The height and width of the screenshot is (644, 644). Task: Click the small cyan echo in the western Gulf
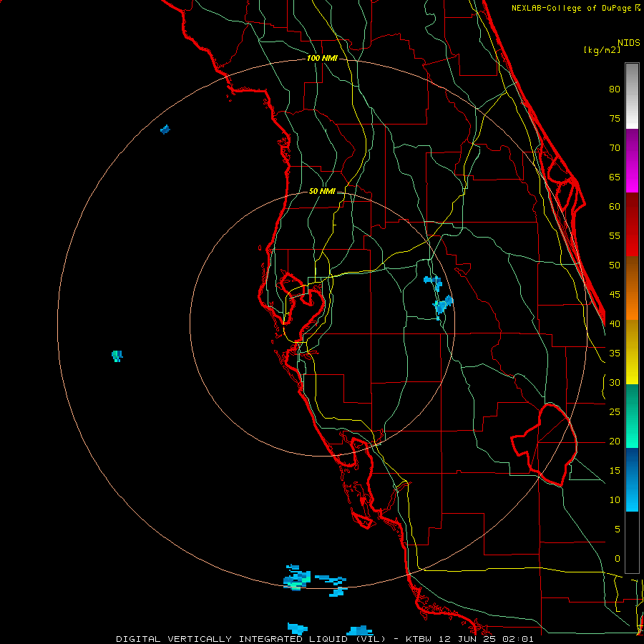(x=117, y=356)
